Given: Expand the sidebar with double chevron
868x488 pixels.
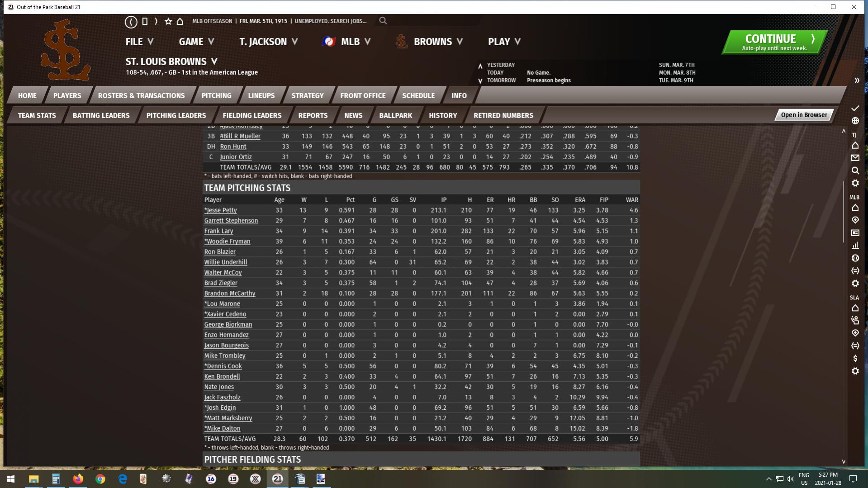Looking at the screenshot, I should [857, 81].
